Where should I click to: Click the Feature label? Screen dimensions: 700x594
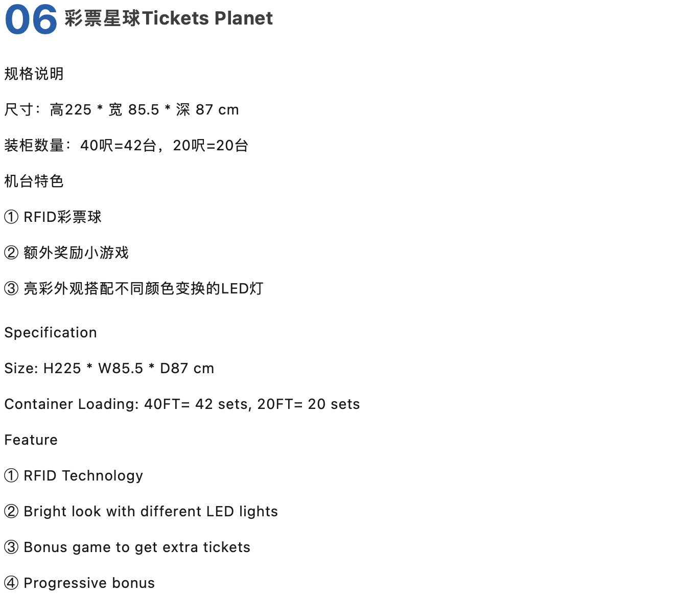click(31, 440)
